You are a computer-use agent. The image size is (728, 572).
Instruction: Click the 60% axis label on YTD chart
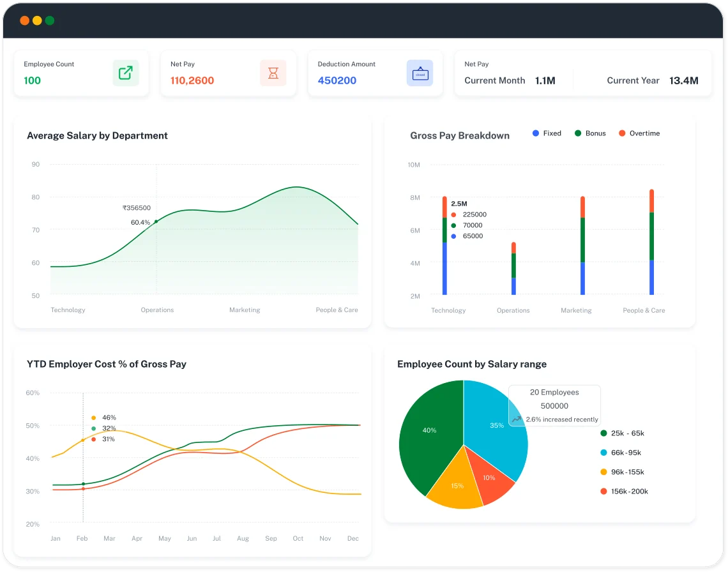pyautogui.click(x=33, y=393)
